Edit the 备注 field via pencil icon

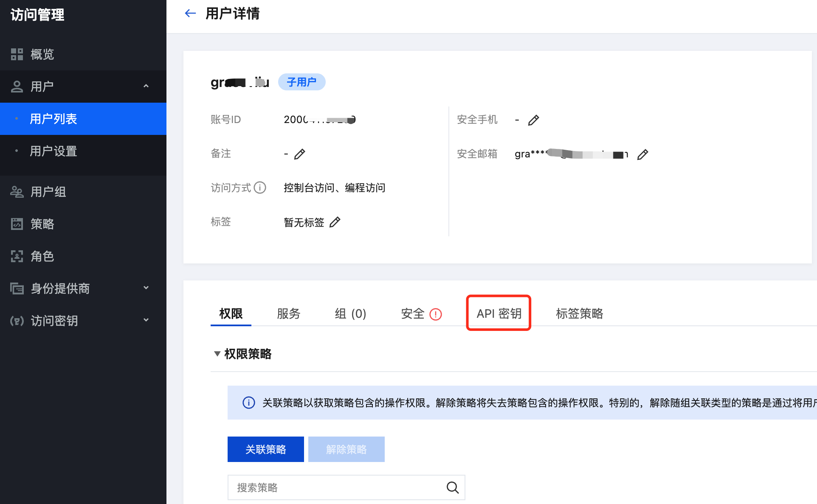click(x=299, y=154)
